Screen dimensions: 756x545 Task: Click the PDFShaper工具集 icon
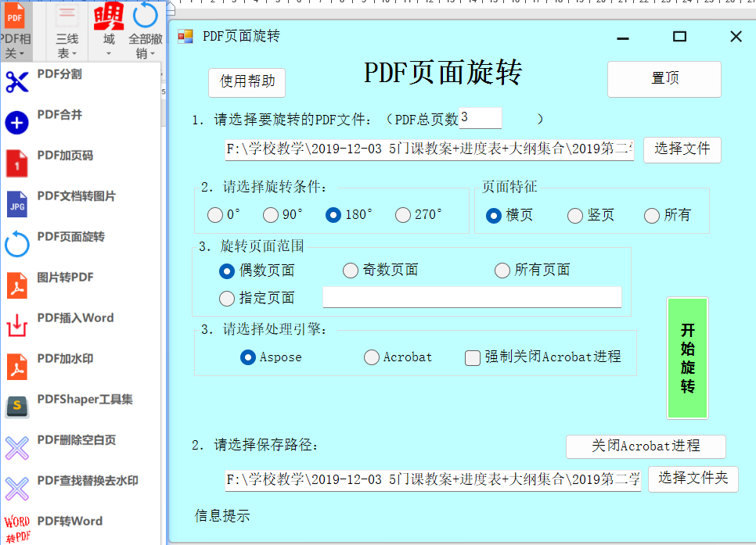click(x=17, y=407)
